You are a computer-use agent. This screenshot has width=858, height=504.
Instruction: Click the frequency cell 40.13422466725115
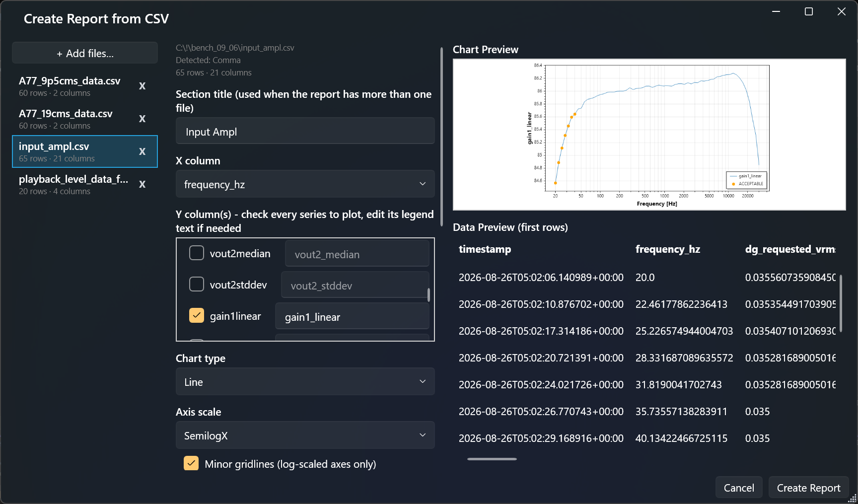coord(681,438)
